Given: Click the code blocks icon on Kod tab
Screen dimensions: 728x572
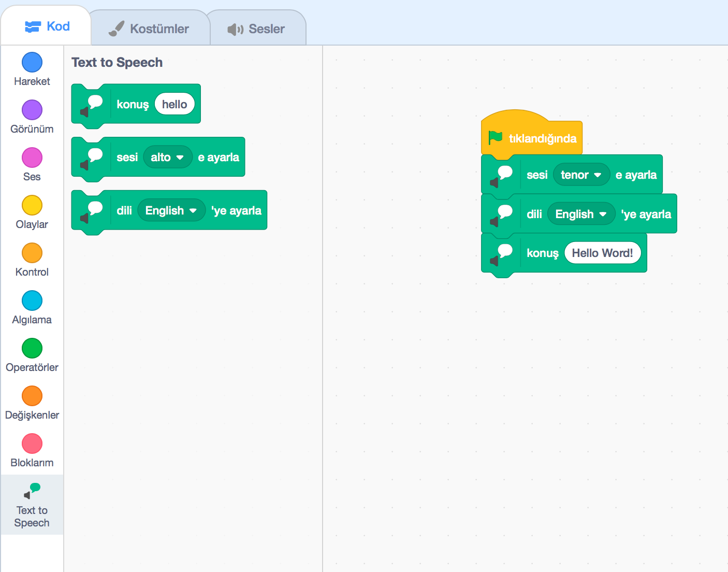Looking at the screenshot, I should [33, 26].
